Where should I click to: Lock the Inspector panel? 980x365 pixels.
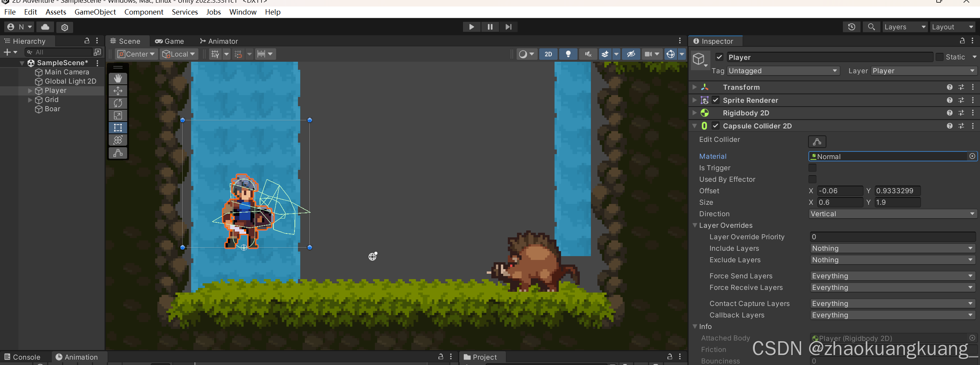(x=962, y=41)
